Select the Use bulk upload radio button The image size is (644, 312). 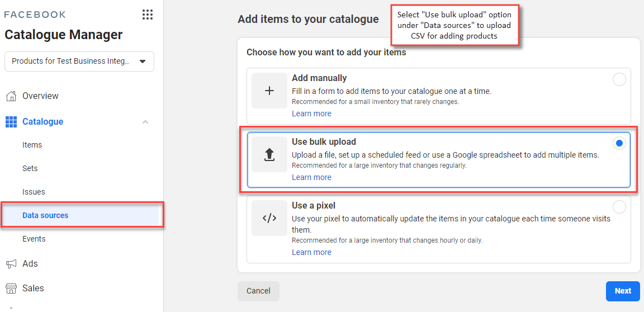[619, 143]
